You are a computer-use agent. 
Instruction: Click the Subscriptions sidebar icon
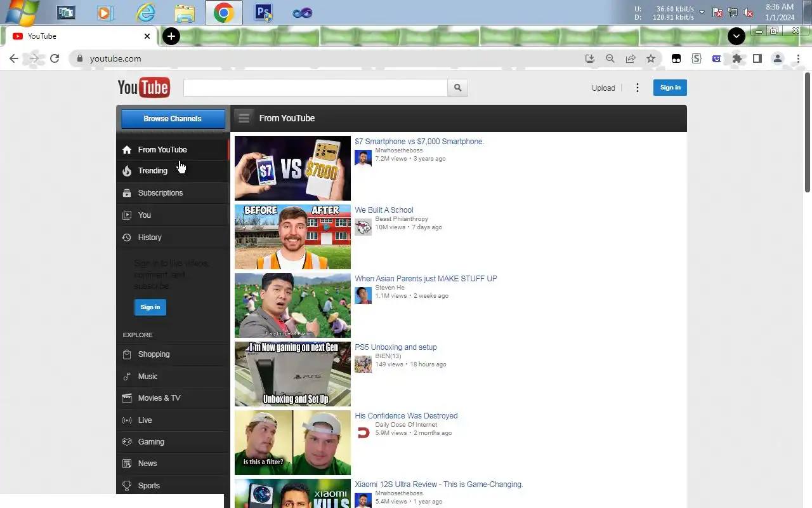(x=127, y=193)
